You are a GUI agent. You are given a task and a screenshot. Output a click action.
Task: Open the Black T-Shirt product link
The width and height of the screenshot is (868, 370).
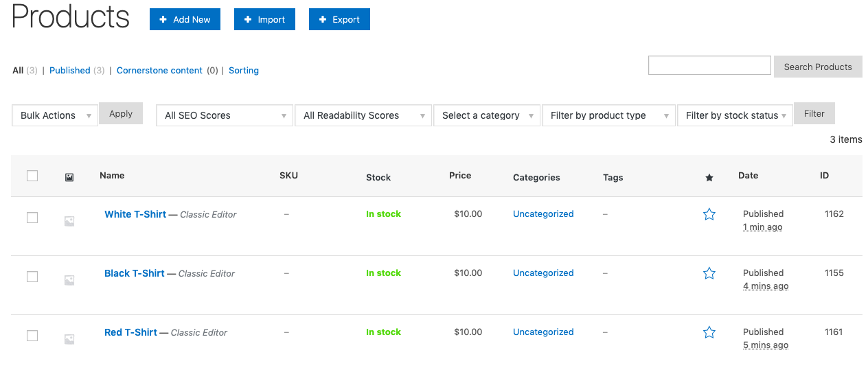(135, 273)
